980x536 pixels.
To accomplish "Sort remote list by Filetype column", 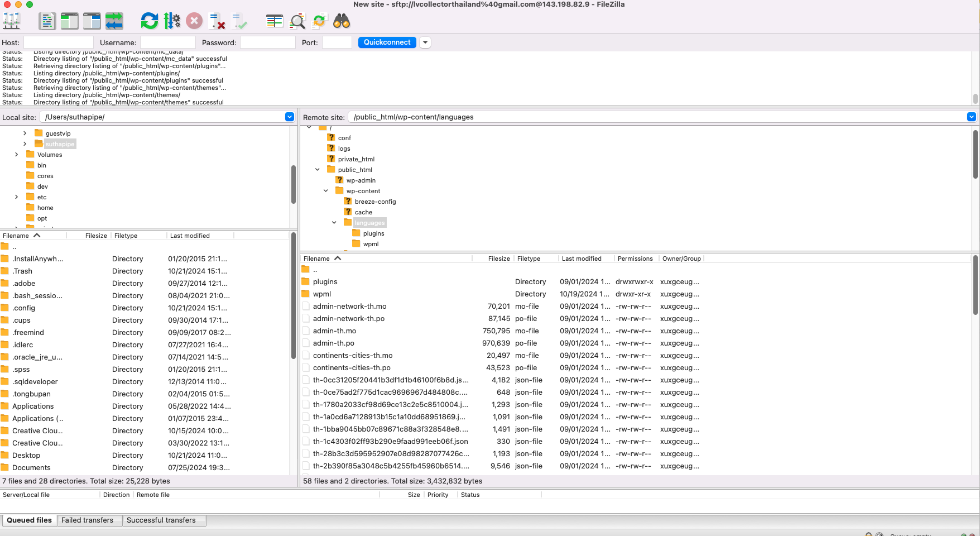I will [535, 259].
